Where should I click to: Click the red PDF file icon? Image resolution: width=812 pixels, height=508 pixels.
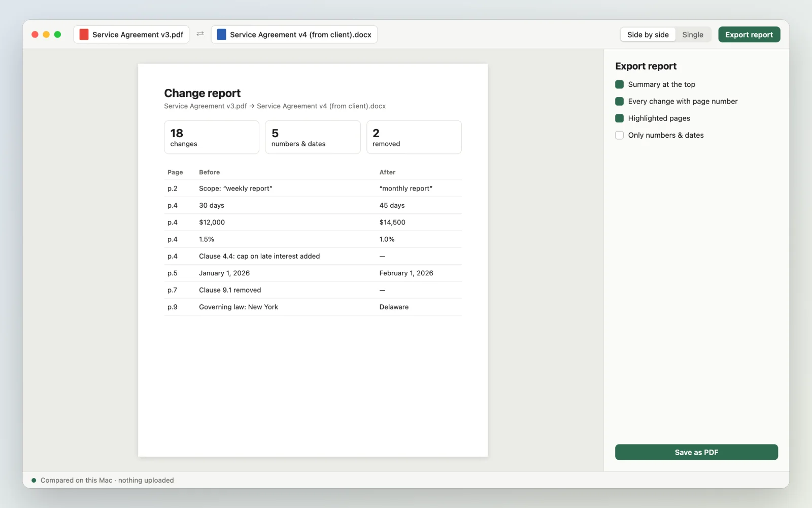(84, 35)
